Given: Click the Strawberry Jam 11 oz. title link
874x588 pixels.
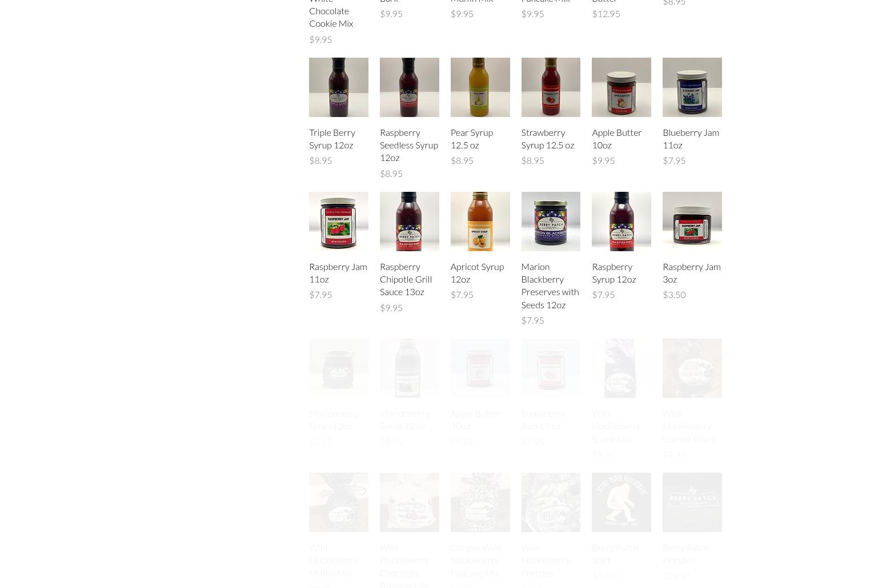Looking at the screenshot, I should [x=543, y=419].
